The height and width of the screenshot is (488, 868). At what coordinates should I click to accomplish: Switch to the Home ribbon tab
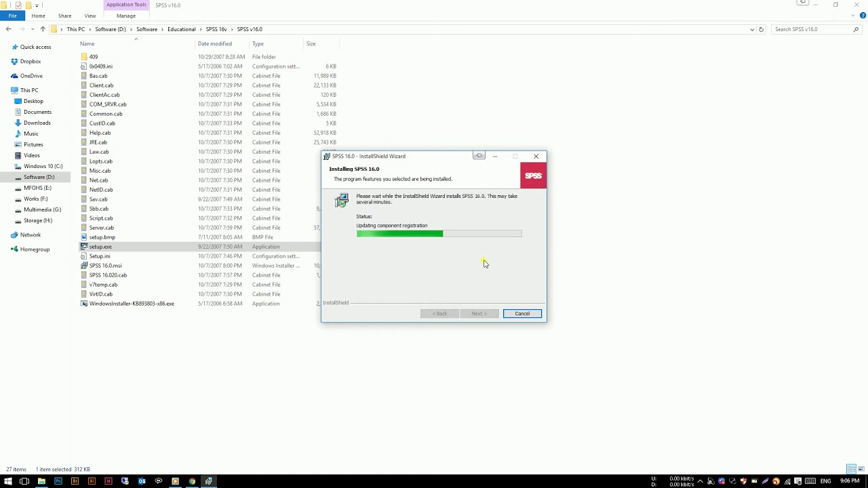pyautogui.click(x=38, y=16)
